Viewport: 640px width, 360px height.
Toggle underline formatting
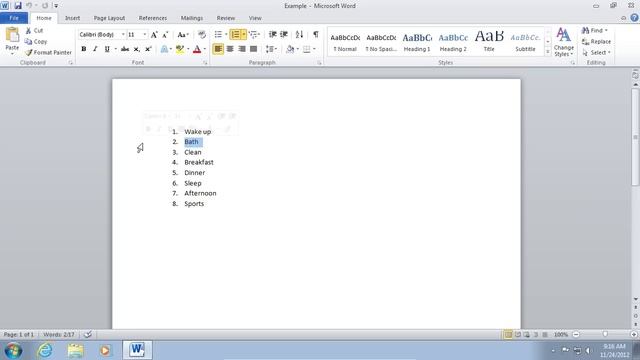click(x=107, y=49)
